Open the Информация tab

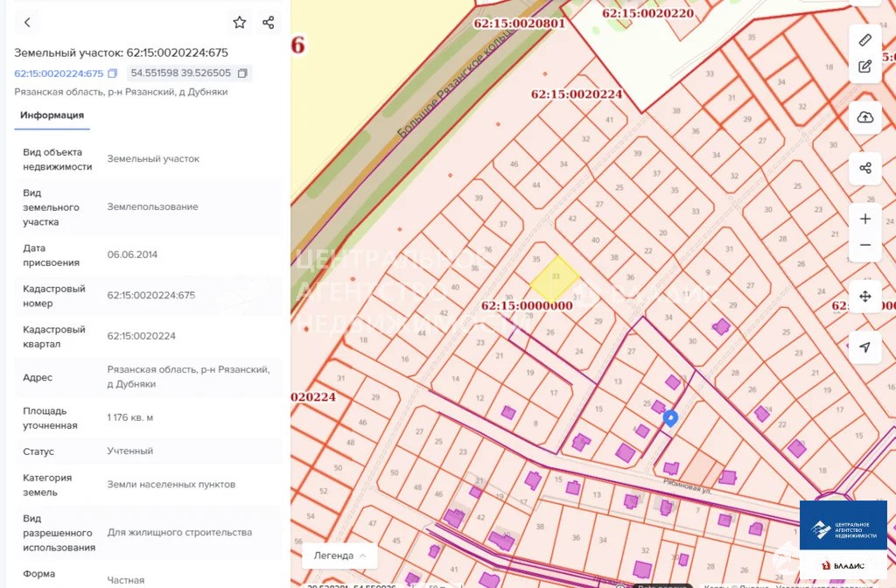coord(52,115)
